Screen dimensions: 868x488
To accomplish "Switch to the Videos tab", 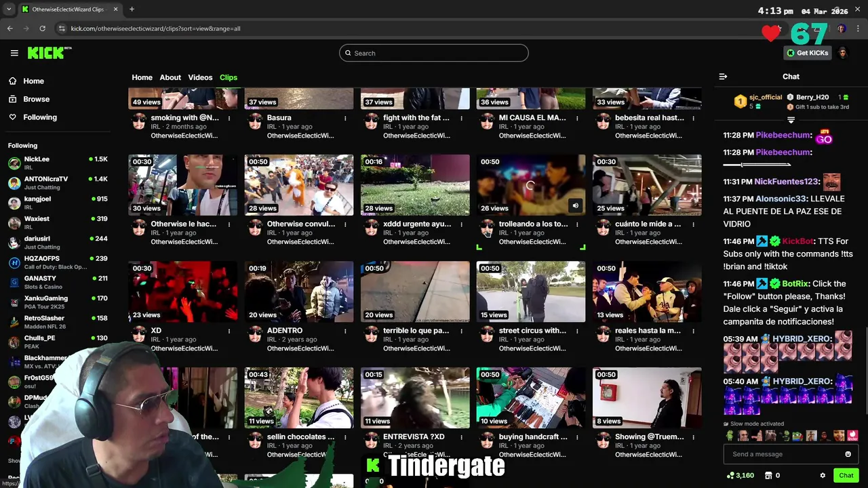I will click(x=200, y=77).
